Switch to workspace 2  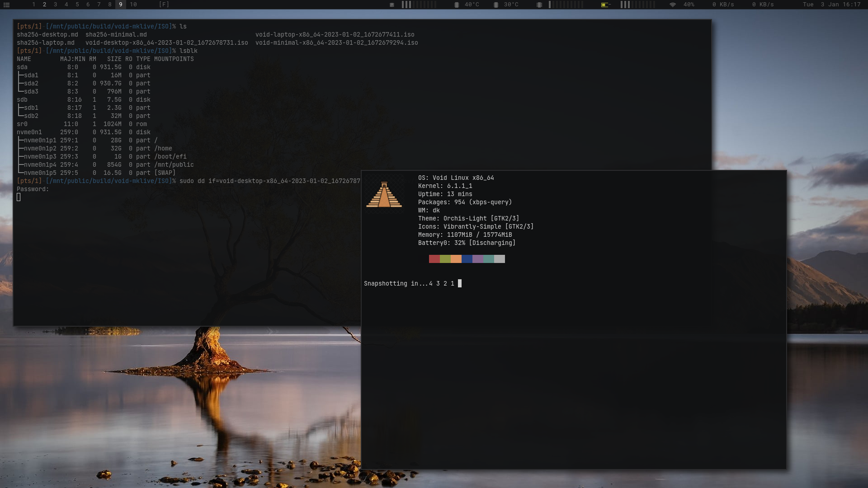(x=44, y=5)
